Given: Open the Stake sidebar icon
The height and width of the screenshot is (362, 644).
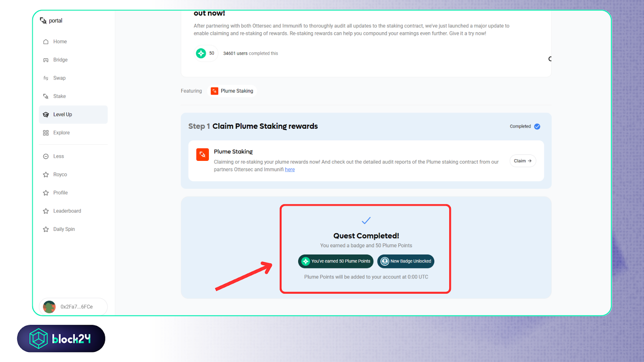Looking at the screenshot, I should point(46,96).
